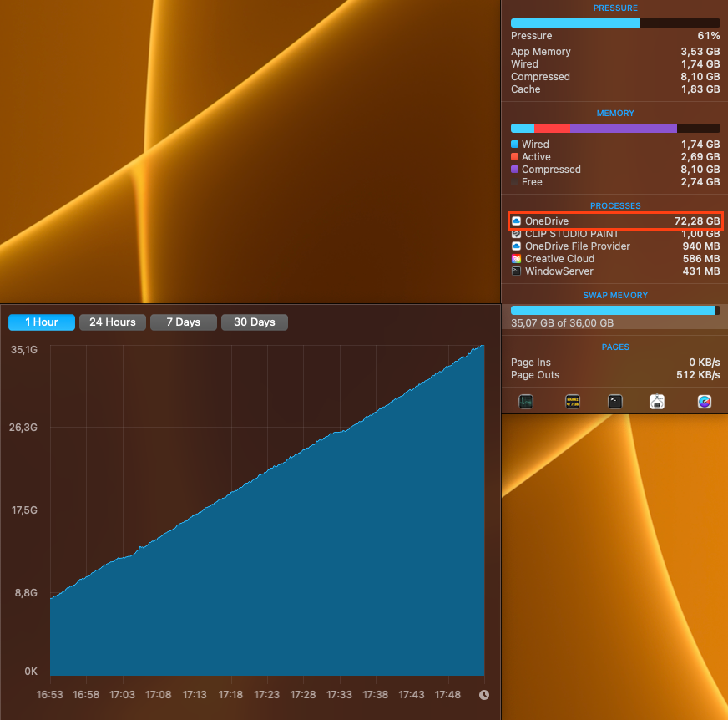
Task: Click the WindowServer process icon
Action: (x=516, y=271)
